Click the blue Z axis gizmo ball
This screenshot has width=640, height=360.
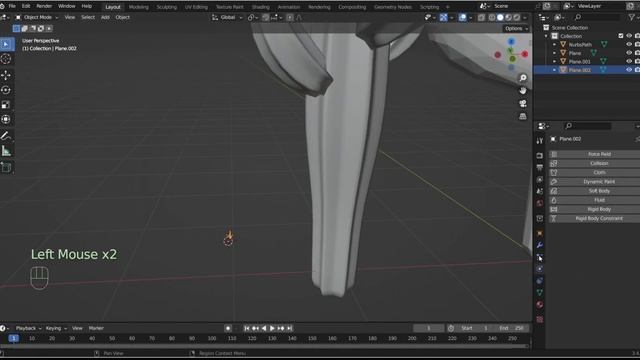coord(511,42)
